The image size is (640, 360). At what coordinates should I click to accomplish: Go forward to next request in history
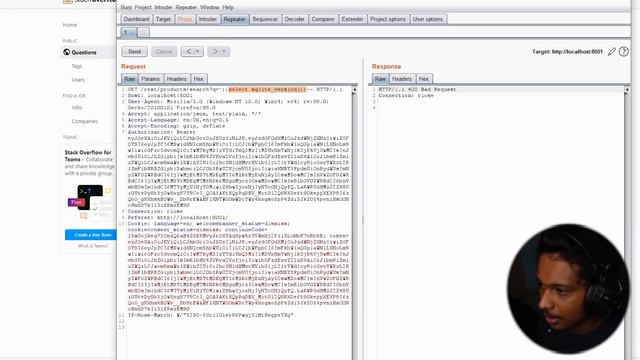pyautogui.click(x=215, y=51)
